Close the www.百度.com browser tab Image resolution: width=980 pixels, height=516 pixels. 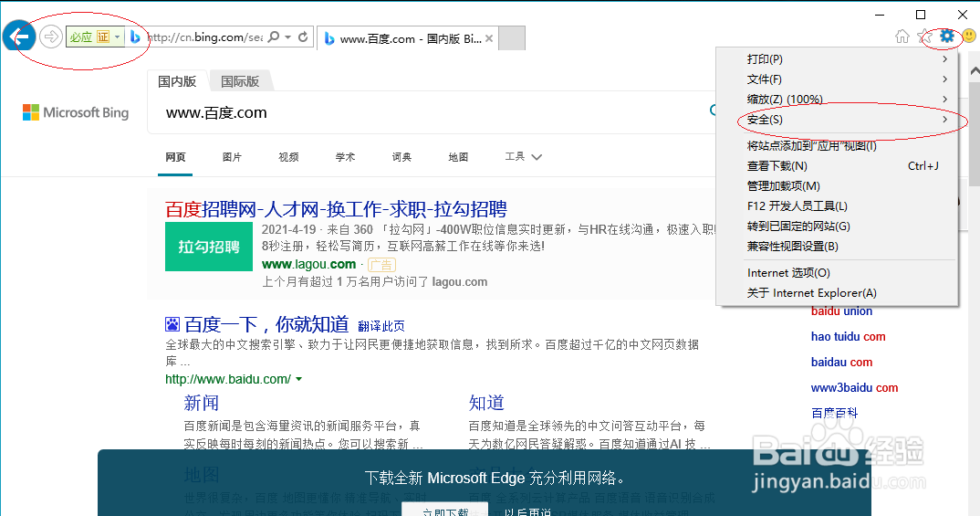point(489,38)
